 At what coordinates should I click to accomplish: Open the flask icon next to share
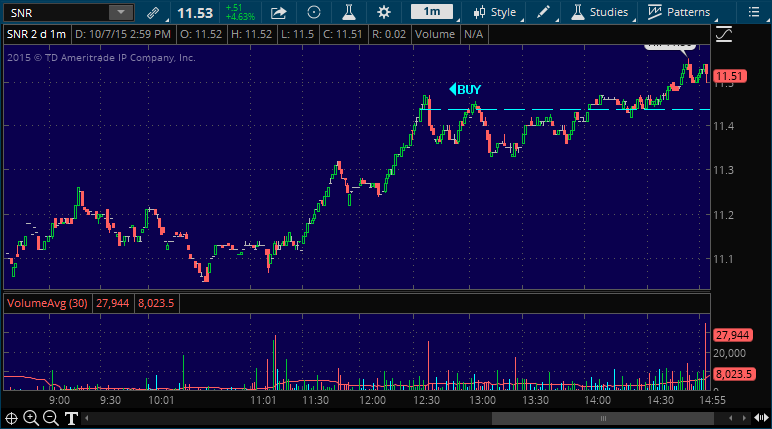349,13
